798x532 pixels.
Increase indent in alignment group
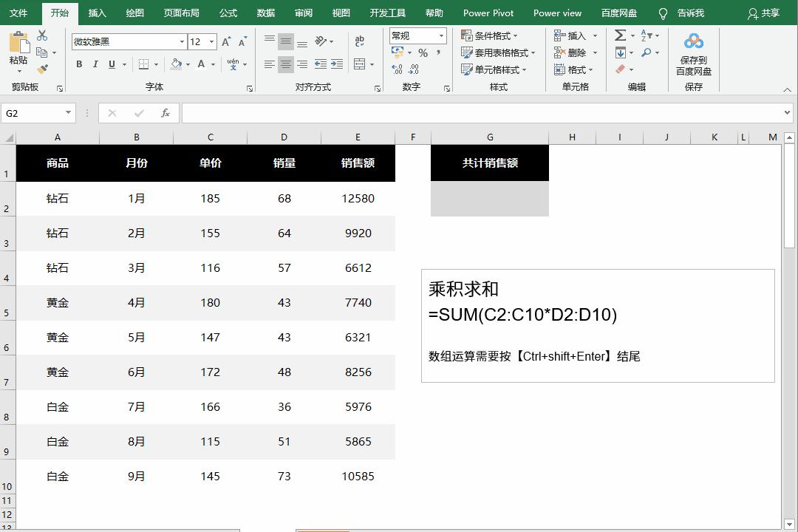[337, 64]
